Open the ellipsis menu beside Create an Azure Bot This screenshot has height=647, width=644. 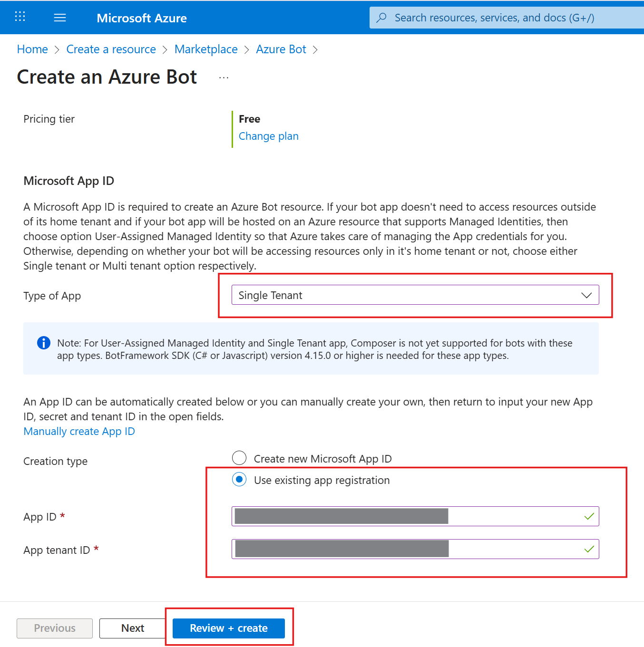point(224,77)
